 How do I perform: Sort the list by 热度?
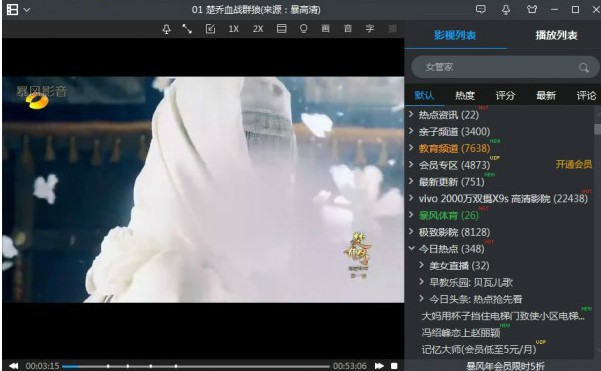click(x=465, y=95)
